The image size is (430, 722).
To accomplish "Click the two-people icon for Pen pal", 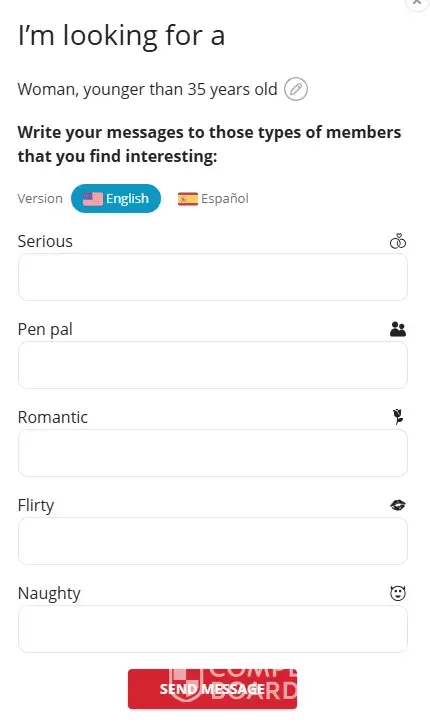I will pyautogui.click(x=398, y=329).
